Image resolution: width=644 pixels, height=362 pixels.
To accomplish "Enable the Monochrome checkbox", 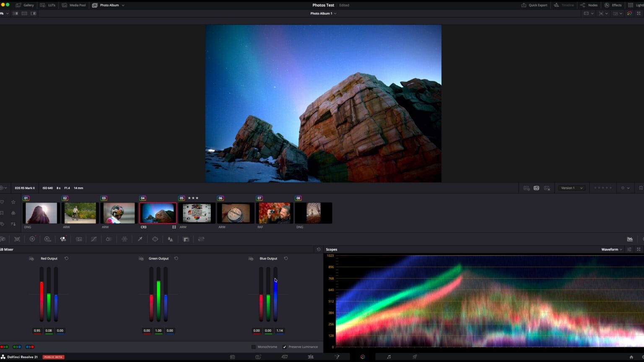I will click(x=254, y=347).
